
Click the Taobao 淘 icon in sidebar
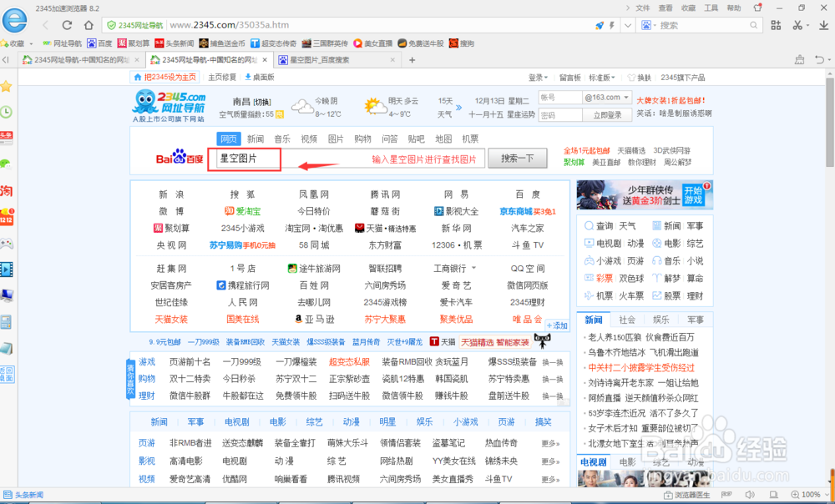click(6, 190)
